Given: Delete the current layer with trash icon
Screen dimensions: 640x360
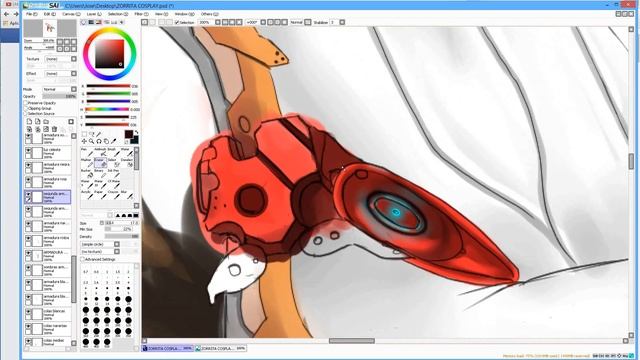Looking at the screenshot, I should [54, 129].
